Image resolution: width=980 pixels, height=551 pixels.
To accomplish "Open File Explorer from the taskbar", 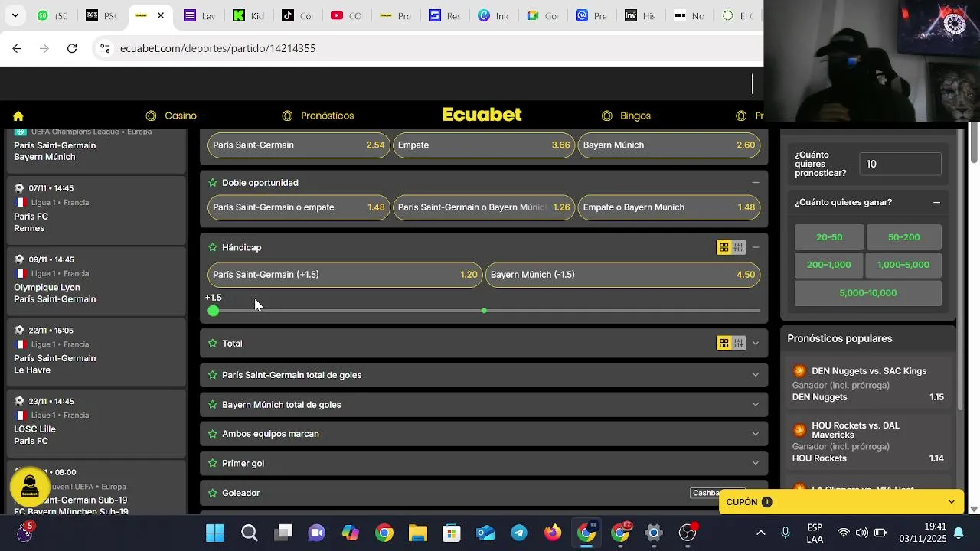I will coord(417,533).
